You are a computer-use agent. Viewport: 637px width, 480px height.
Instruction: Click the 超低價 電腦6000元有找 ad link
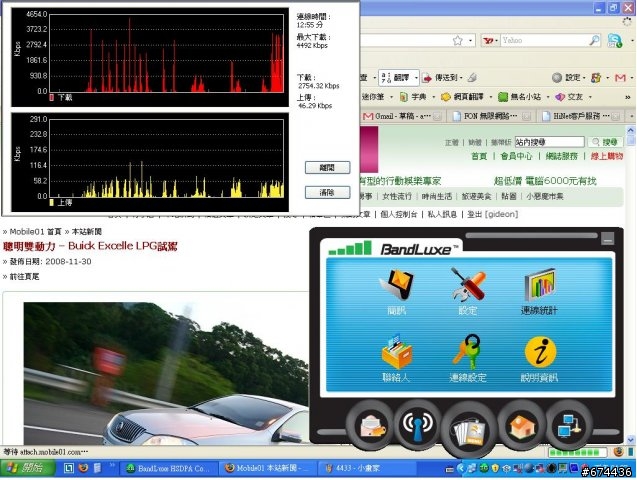[545, 181]
